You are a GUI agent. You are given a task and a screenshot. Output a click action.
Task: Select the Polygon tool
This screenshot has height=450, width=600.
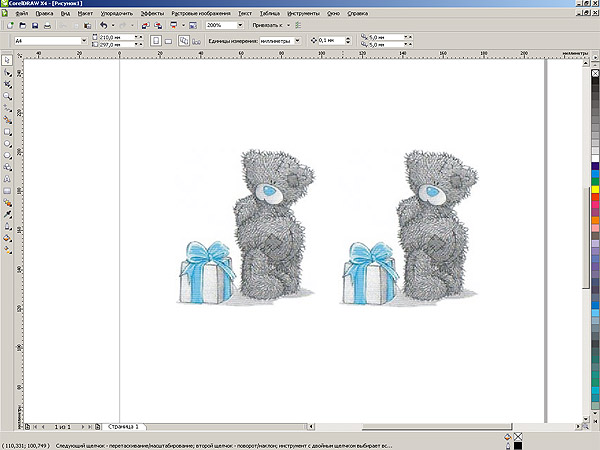pyautogui.click(x=7, y=156)
